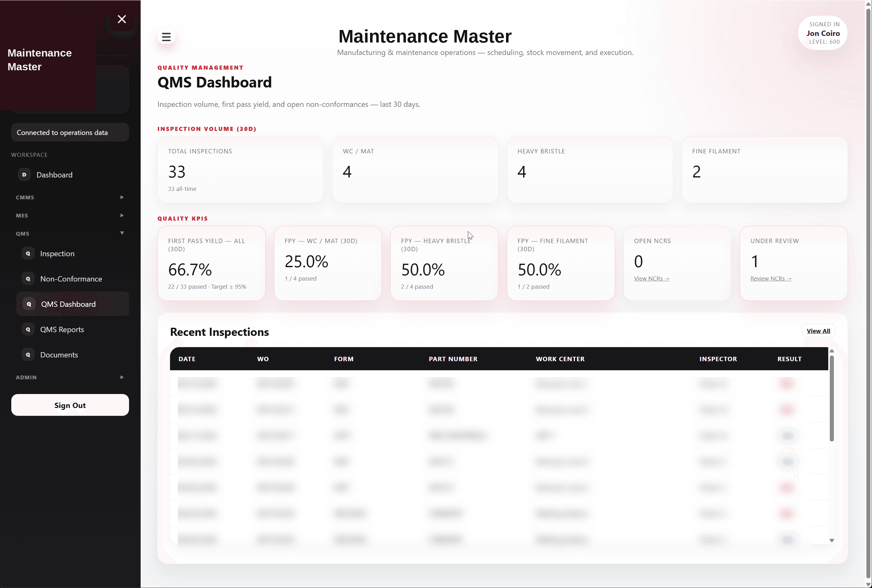
Task: Click the WO column header
Action: pos(263,359)
